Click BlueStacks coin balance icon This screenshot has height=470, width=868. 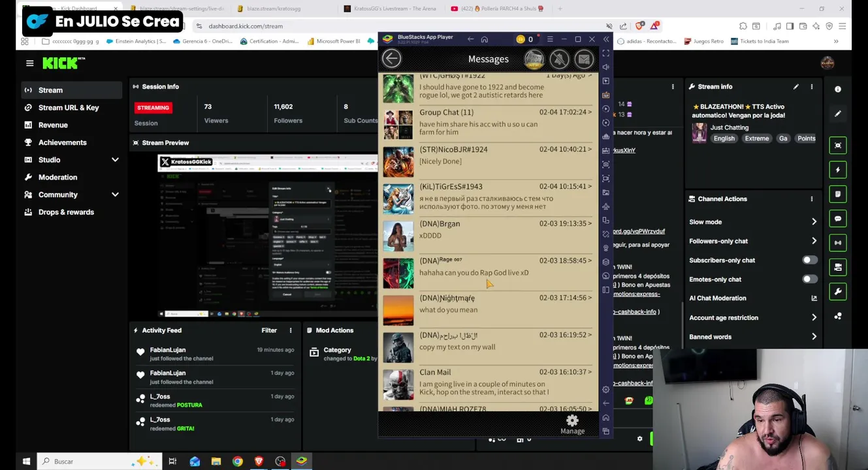520,39
